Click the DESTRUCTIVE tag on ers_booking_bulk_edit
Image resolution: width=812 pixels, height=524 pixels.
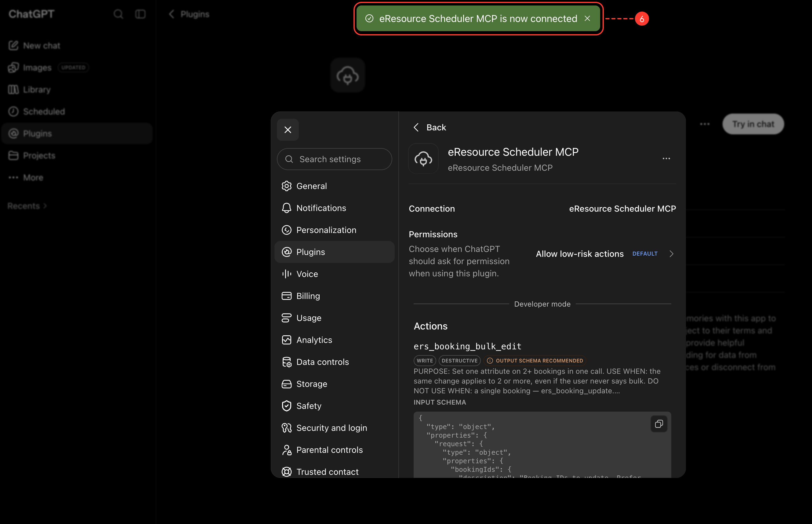[460, 361]
